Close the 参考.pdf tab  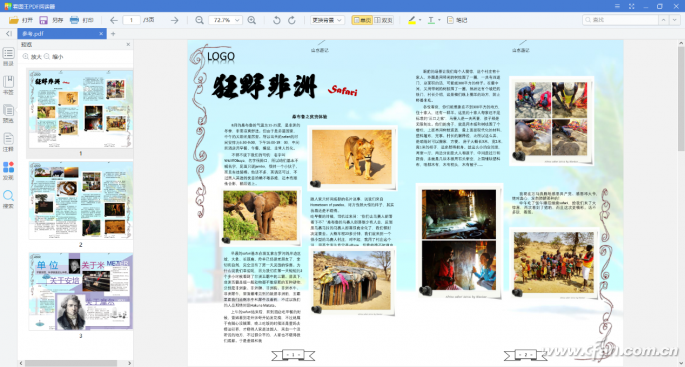click(101, 34)
